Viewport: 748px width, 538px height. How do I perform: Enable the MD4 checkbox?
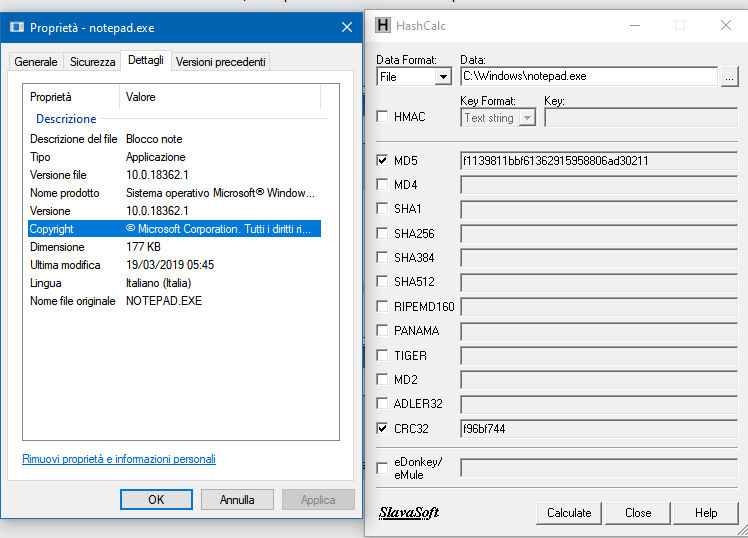[x=382, y=184]
